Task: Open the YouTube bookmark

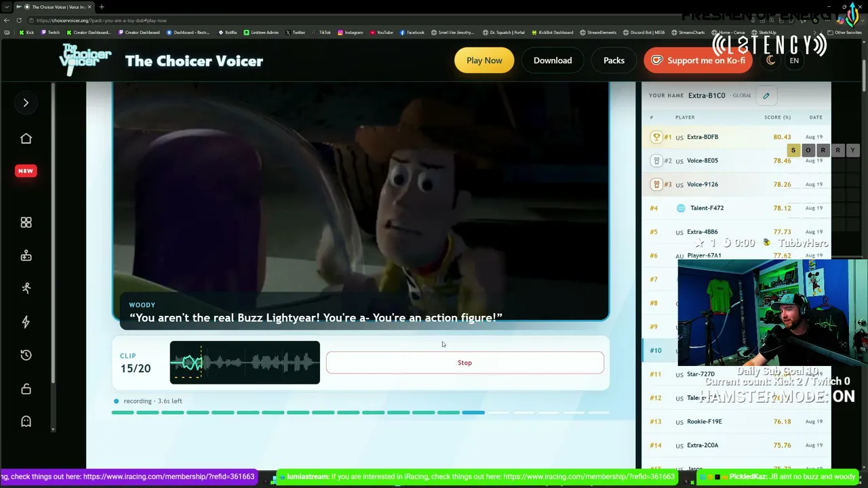Action: (381, 33)
